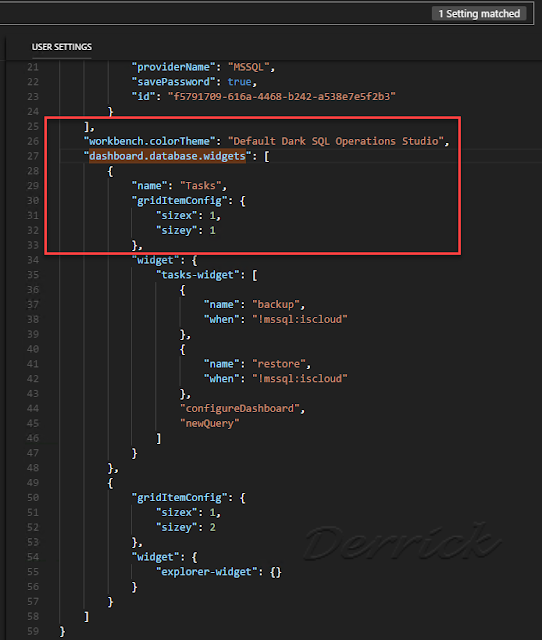Click the "gridItemConfig" key on line 50

tap(179, 498)
